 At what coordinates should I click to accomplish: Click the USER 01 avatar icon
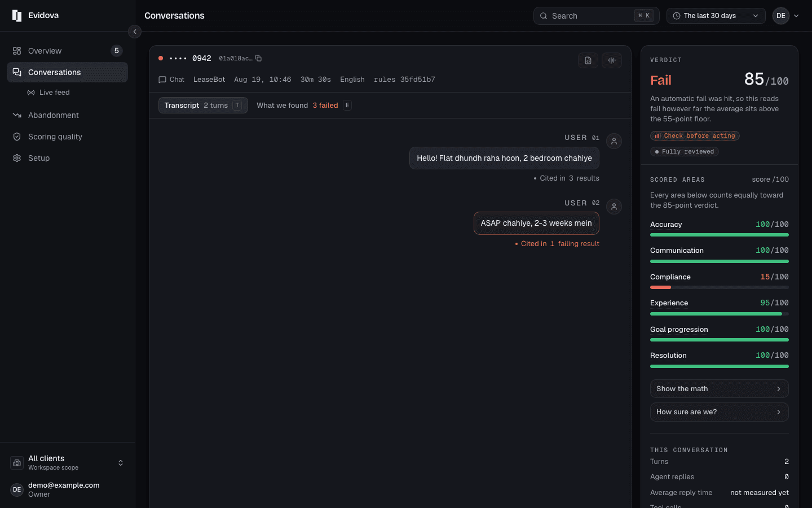(x=614, y=141)
